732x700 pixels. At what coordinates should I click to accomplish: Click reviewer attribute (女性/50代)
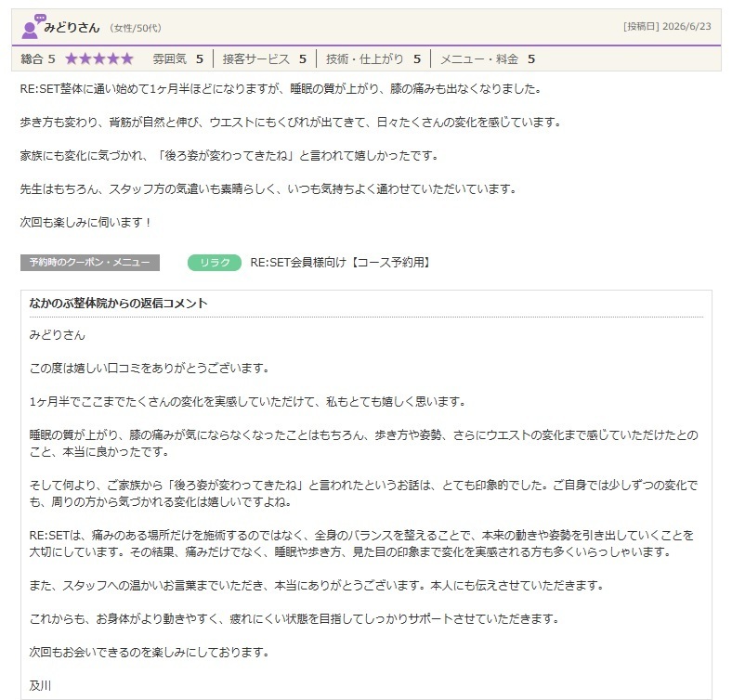click(x=136, y=28)
